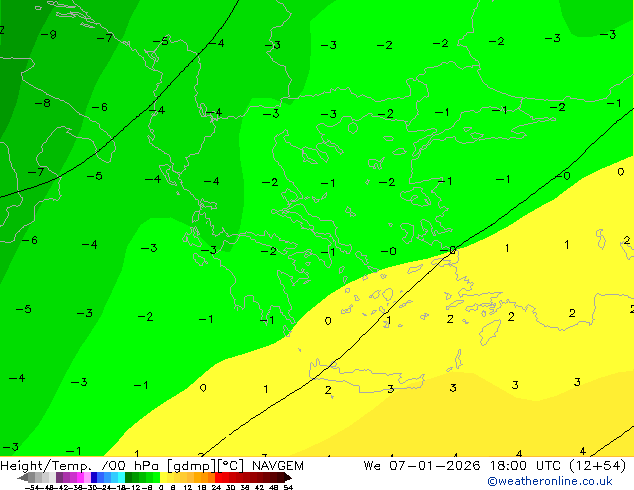Pick the dark purple swatch in the legend
The width and height of the screenshot is (634, 490).
tap(59, 477)
